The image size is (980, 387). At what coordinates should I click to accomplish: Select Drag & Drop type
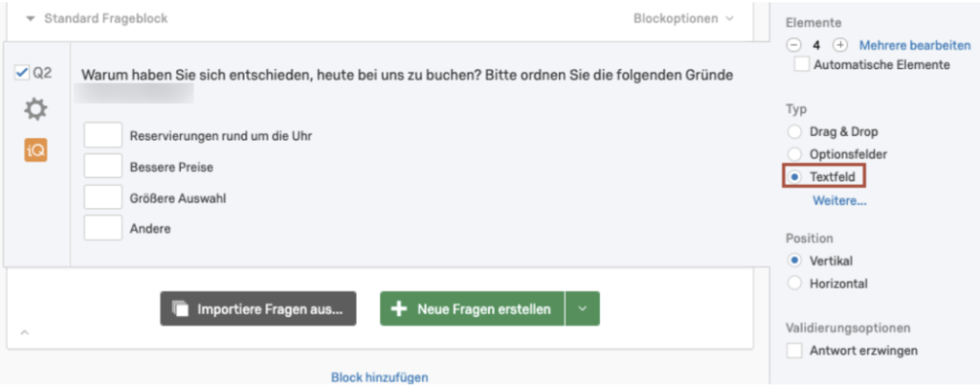pos(794,132)
